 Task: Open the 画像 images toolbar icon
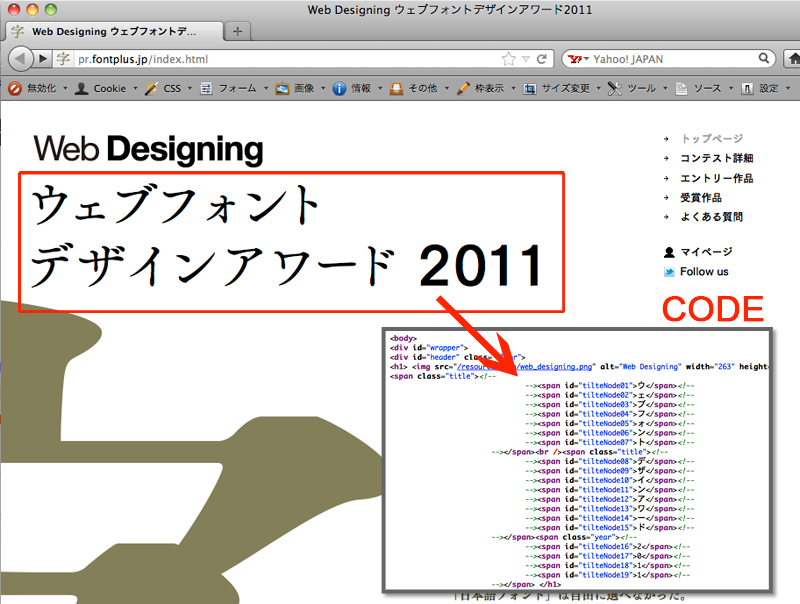(x=282, y=89)
